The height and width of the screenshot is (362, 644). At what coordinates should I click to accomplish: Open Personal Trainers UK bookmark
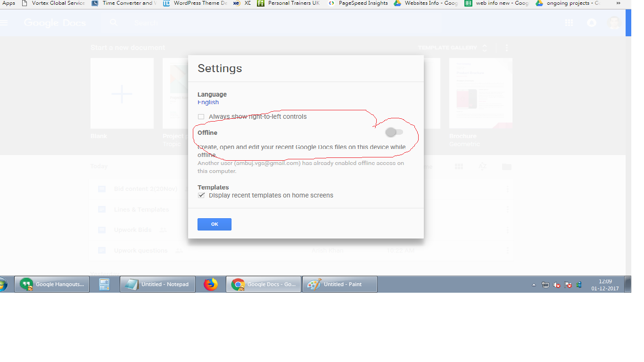point(289,3)
